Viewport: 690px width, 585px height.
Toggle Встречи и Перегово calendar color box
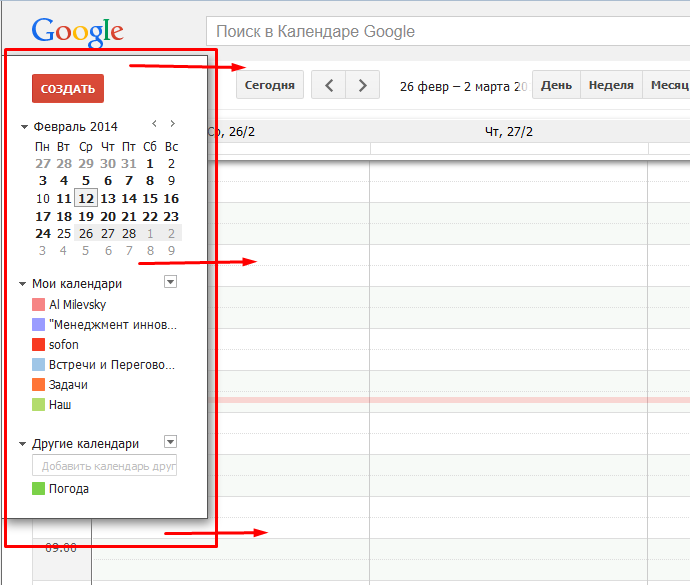(38, 364)
